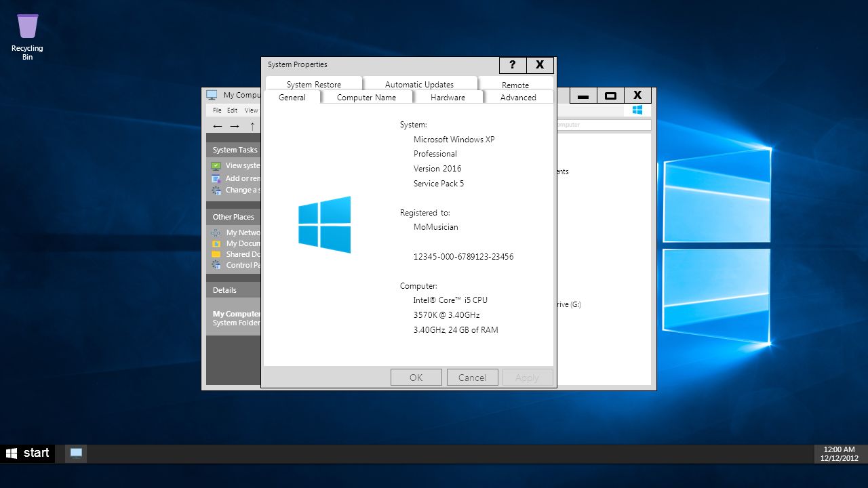Open the Hardware tab
Screen dimensions: 868x488
[x=448, y=97]
